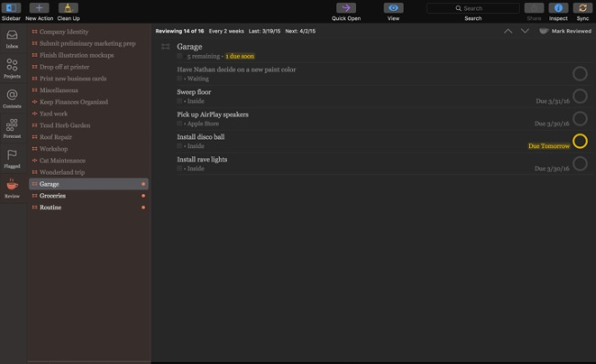Open the View options eye icon
This screenshot has height=364, width=596.
coord(394,8)
